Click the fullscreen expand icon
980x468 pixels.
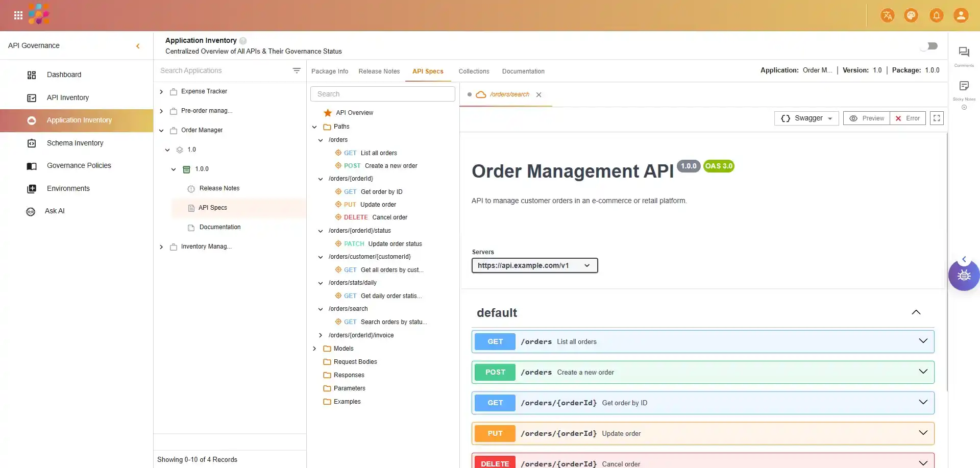click(937, 118)
